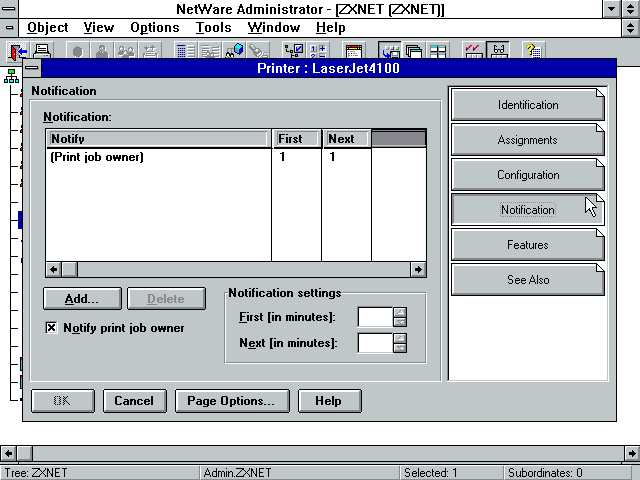This screenshot has height=480, width=640.
Task: Open the Window menu
Action: point(273,28)
